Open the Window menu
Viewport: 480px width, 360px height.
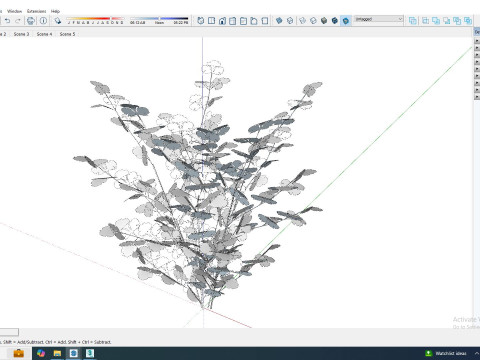pos(15,11)
